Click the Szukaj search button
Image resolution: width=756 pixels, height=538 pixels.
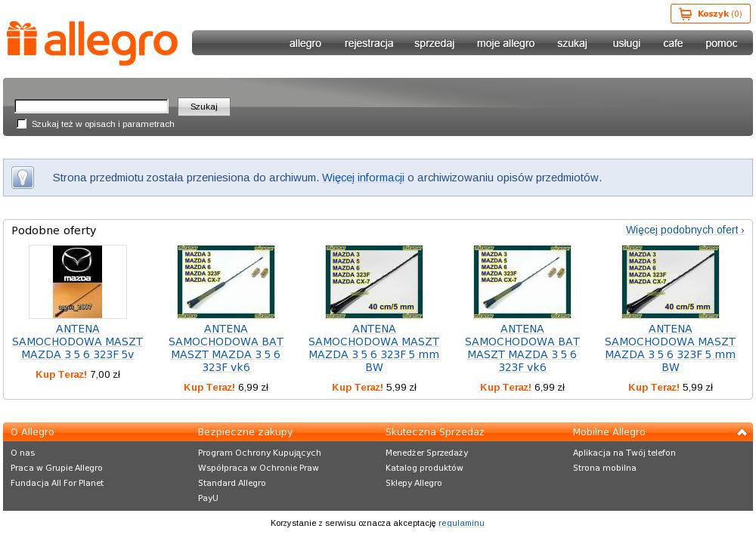pyautogui.click(x=204, y=107)
